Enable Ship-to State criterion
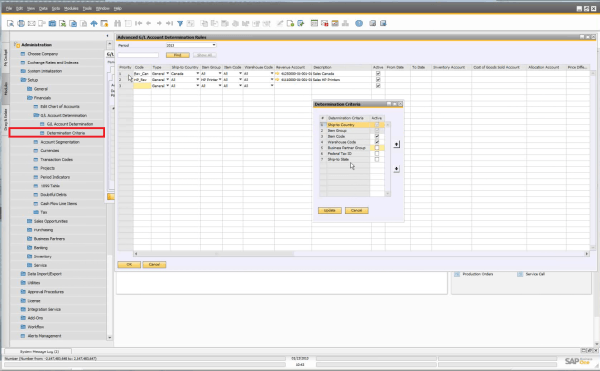This screenshot has height=371, width=600. pos(377,159)
